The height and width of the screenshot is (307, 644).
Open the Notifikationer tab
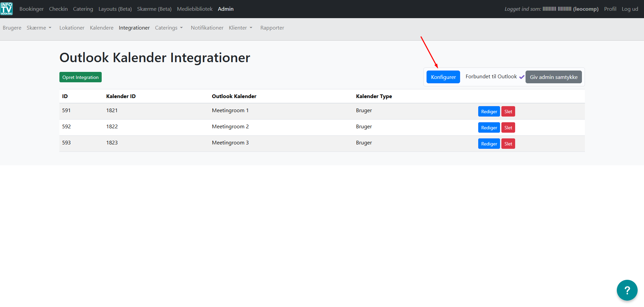(207, 28)
